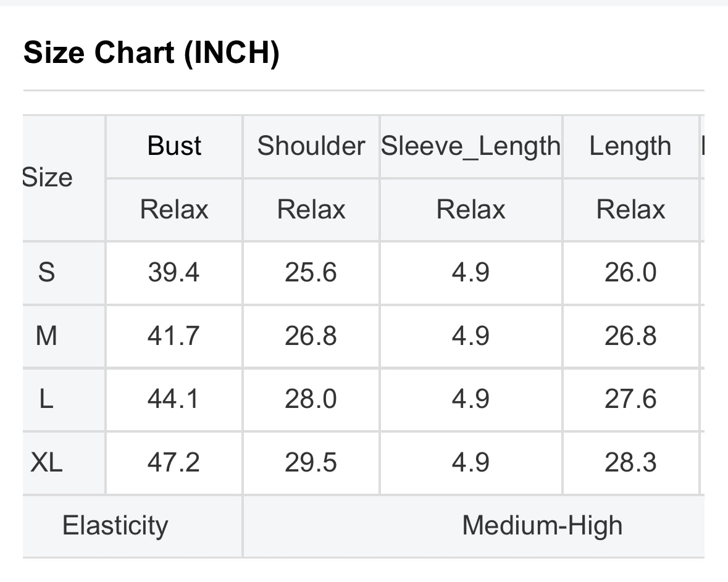Click the Size row header cell
728x582 pixels.
coord(48,178)
